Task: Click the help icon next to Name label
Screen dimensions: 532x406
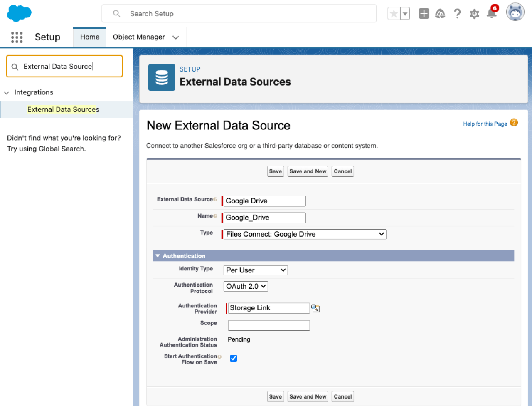Action: [215, 216]
